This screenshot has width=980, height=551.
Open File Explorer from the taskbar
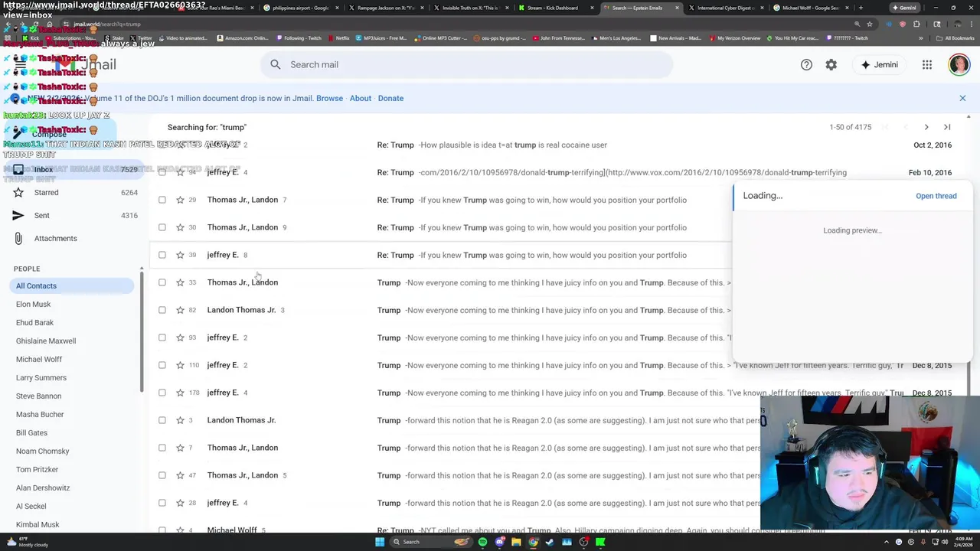click(x=516, y=542)
